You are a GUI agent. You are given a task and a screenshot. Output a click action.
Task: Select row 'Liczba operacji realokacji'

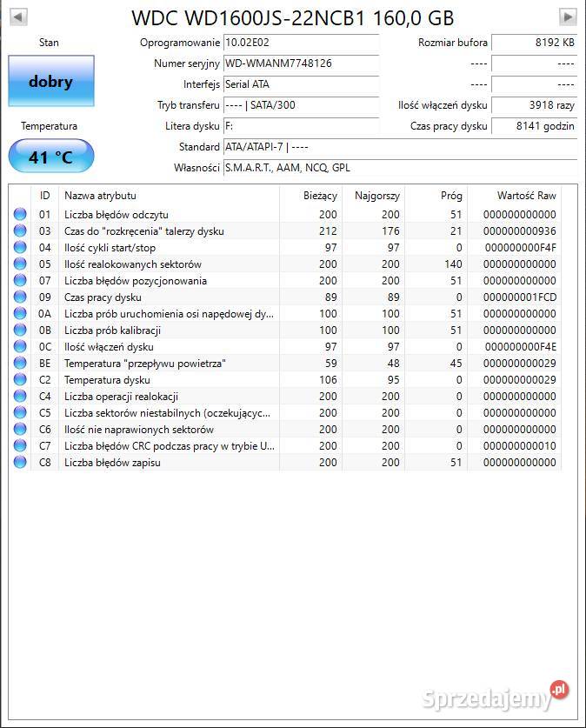(285, 396)
